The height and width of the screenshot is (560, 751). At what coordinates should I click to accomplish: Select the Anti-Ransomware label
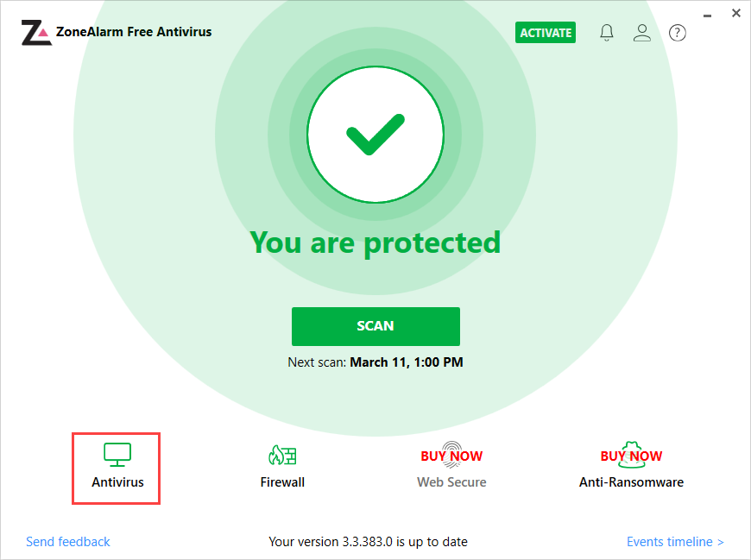point(631,482)
